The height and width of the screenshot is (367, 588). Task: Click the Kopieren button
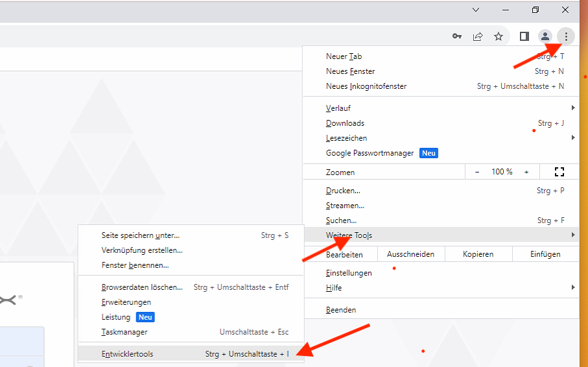[478, 254]
